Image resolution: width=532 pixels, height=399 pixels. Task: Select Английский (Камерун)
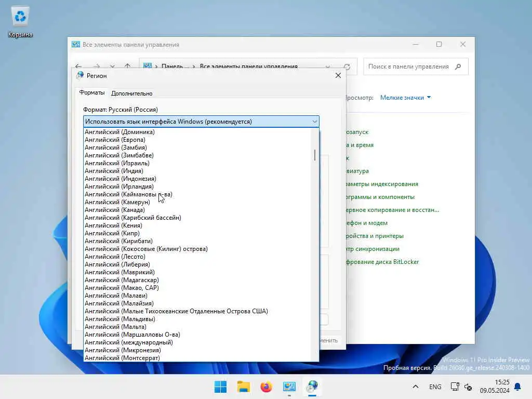[197, 202]
